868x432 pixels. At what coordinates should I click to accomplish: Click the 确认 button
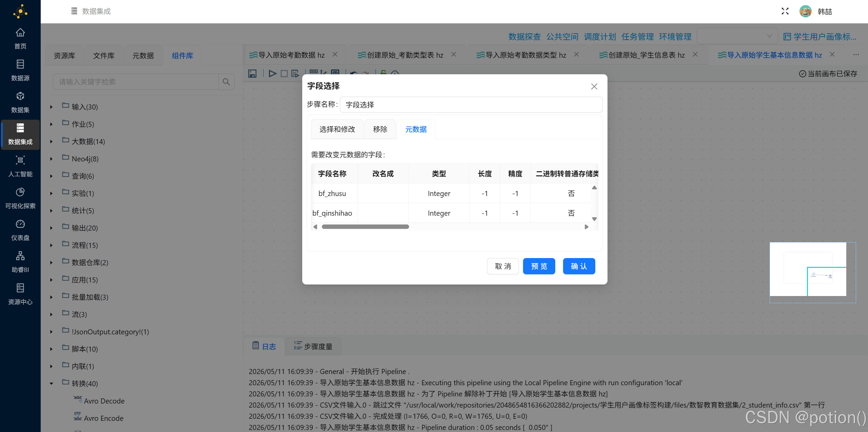pos(579,266)
